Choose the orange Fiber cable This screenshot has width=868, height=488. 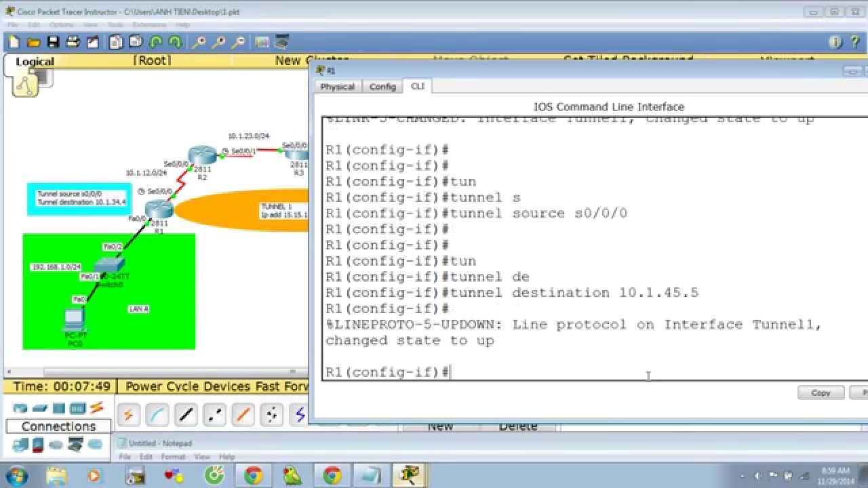(244, 414)
